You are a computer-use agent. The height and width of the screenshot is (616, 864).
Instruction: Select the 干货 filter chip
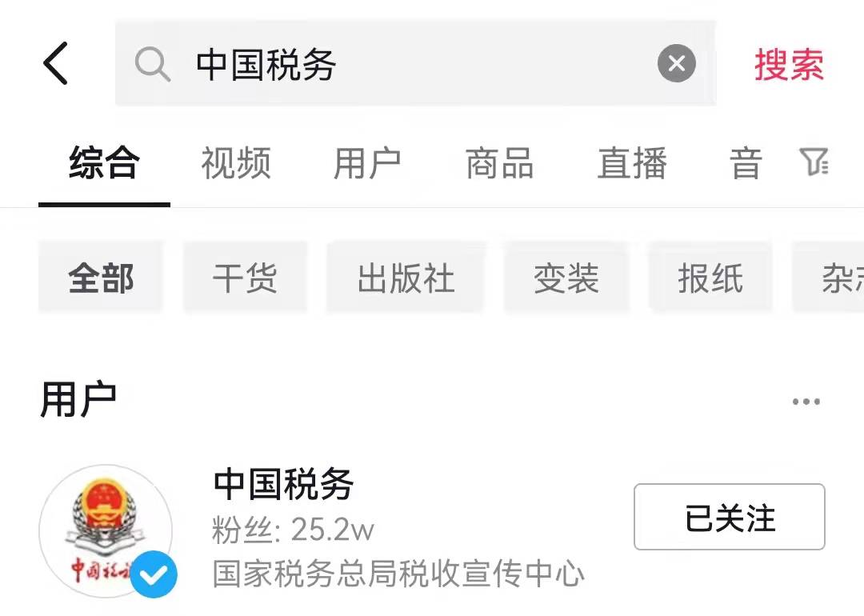click(246, 278)
